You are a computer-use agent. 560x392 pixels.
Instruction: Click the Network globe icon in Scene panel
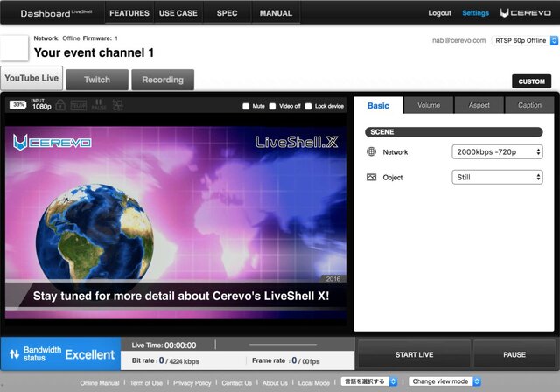click(371, 151)
